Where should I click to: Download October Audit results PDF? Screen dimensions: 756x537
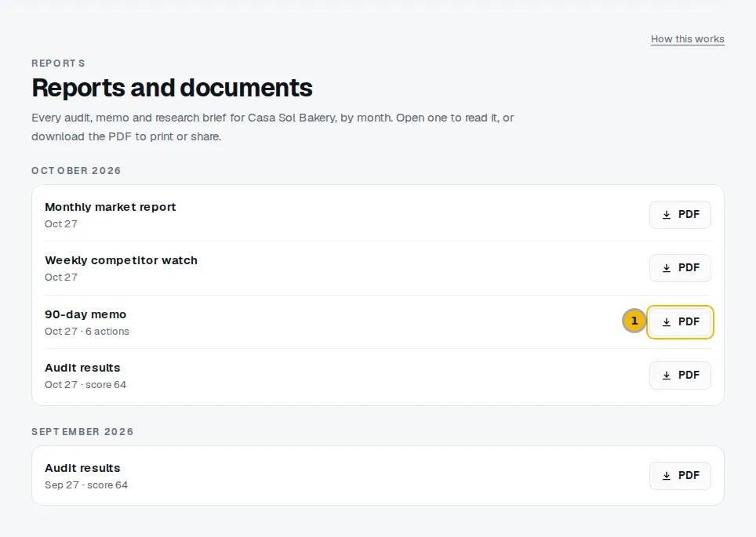point(680,375)
